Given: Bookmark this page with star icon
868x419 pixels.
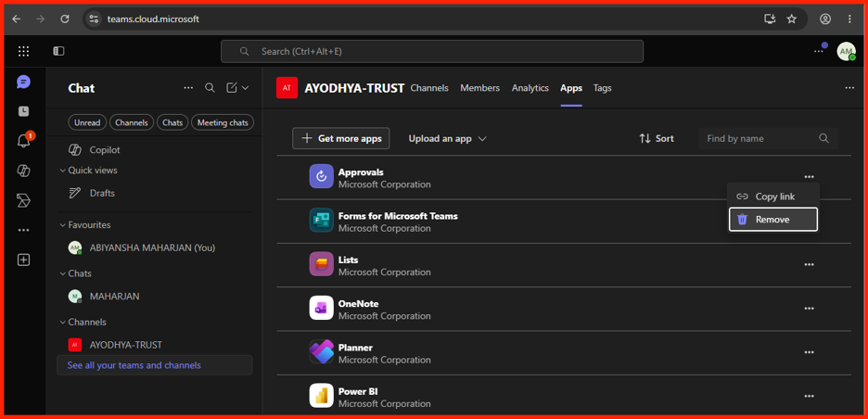Looking at the screenshot, I should pyautogui.click(x=792, y=19).
